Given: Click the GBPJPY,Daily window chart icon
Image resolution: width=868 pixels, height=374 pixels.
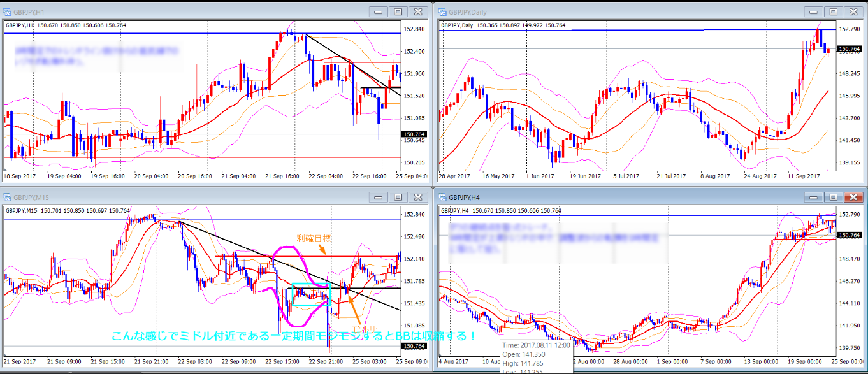Looking at the screenshot, I should click(442, 11).
